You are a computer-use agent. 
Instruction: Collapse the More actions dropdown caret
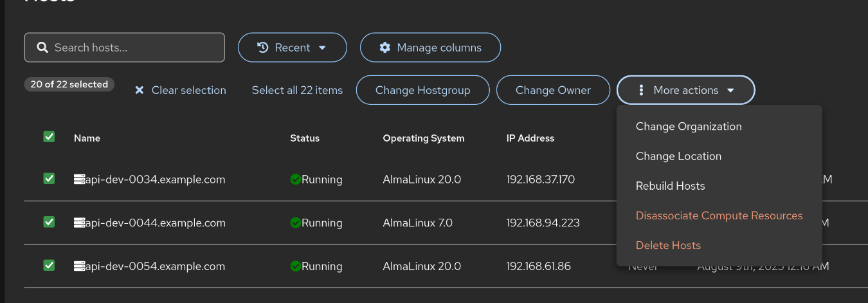[730, 91]
